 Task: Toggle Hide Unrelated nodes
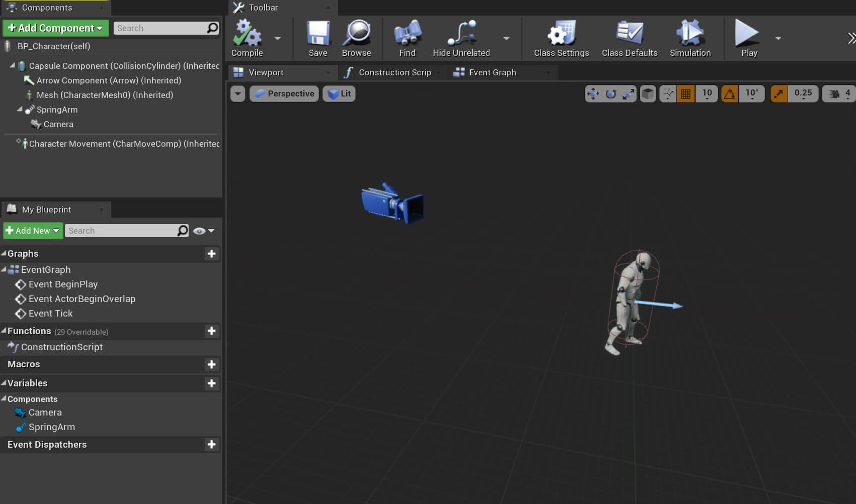(461, 39)
